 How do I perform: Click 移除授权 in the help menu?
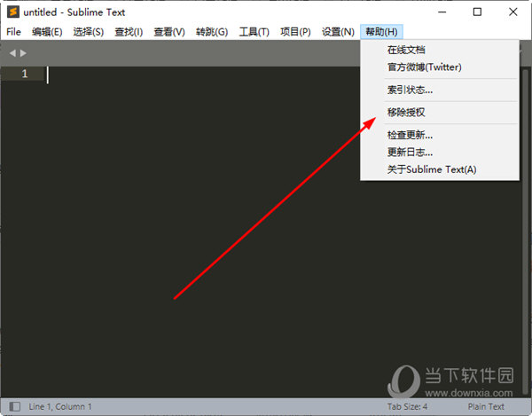tap(440, 113)
